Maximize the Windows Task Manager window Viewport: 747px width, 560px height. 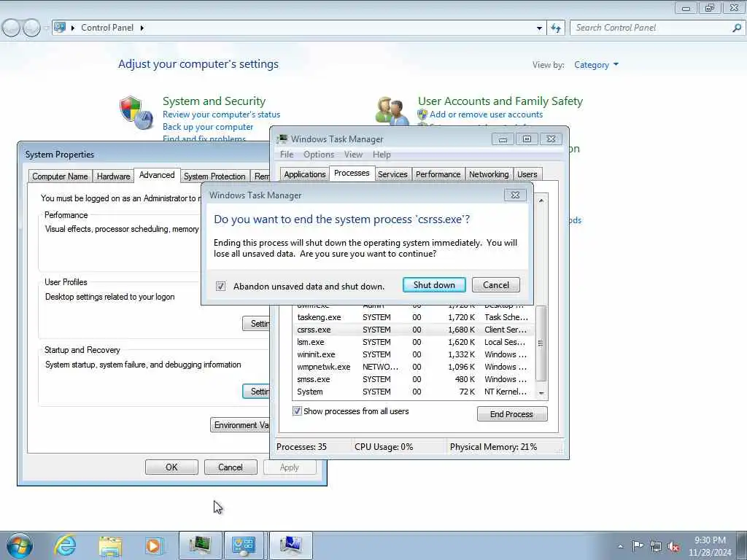(x=527, y=139)
